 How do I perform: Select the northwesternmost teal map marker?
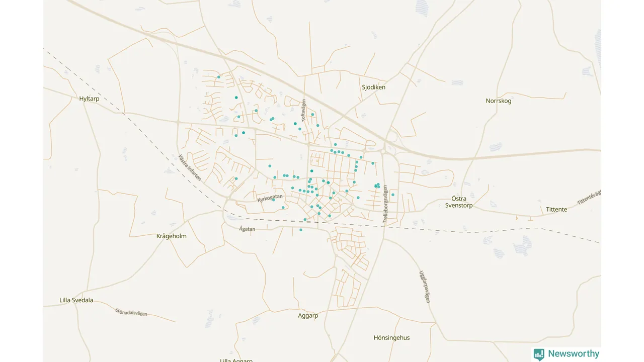pyautogui.click(x=218, y=77)
